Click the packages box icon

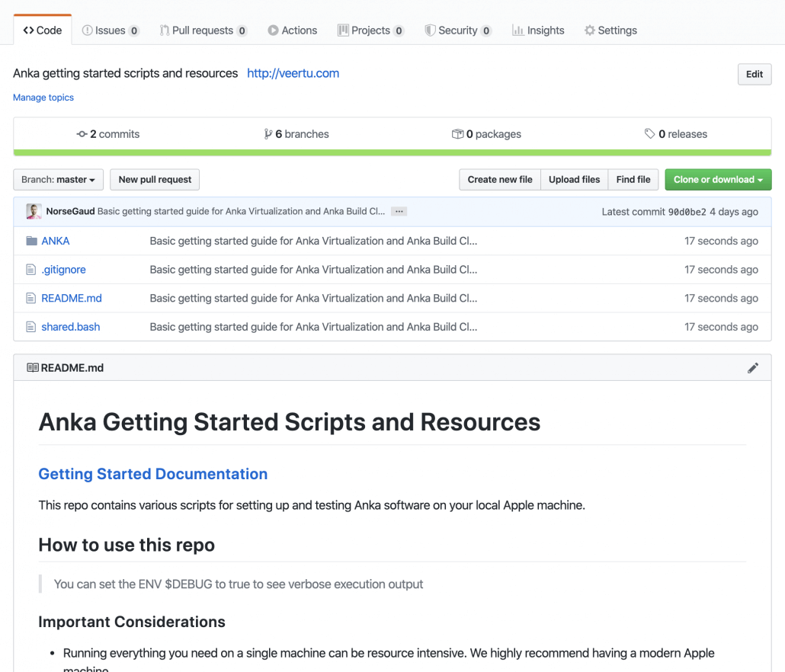click(457, 133)
